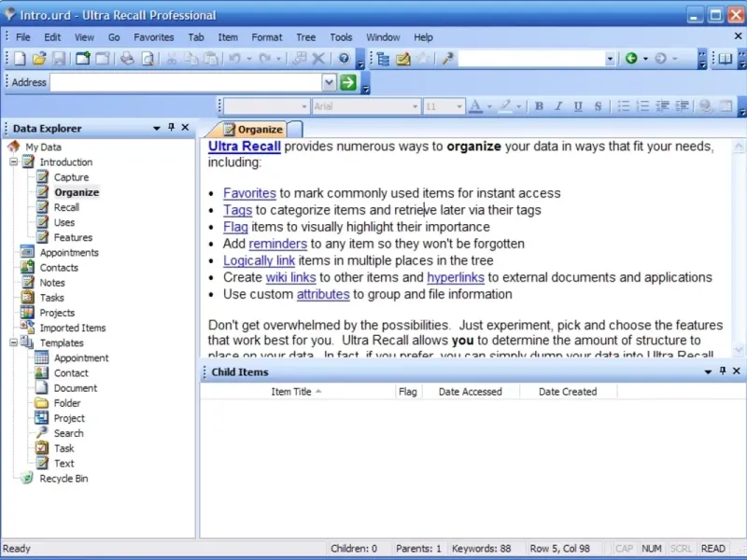Follow the Ultra Recall link
The height and width of the screenshot is (560, 747).
pos(245,147)
